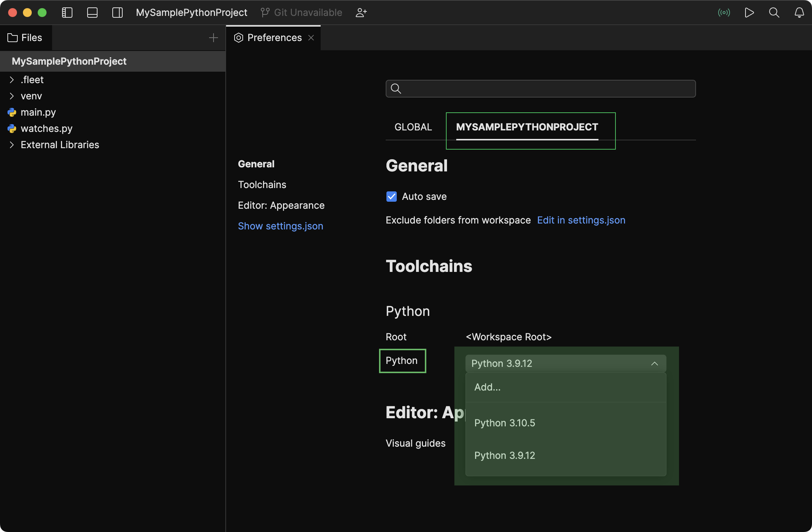Expand External Libraries

click(11, 144)
